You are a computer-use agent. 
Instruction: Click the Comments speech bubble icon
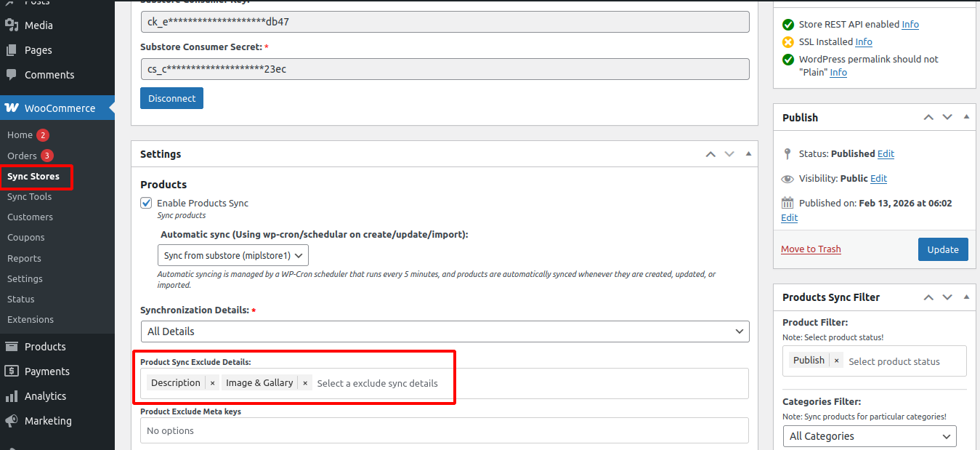tap(12, 75)
